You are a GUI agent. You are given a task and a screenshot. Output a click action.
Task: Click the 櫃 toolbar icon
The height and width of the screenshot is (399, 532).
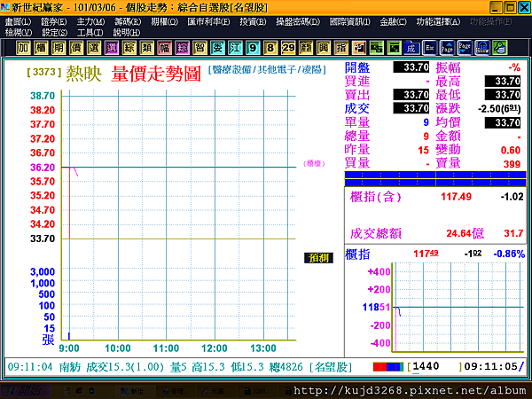pyautogui.click(x=41, y=48)
